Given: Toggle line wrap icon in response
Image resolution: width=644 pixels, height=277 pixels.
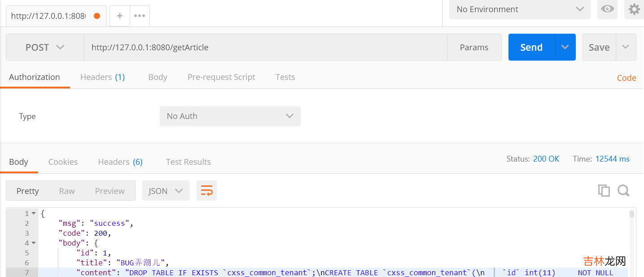Looking at the screenshot, I should click(x=206, y=191).
